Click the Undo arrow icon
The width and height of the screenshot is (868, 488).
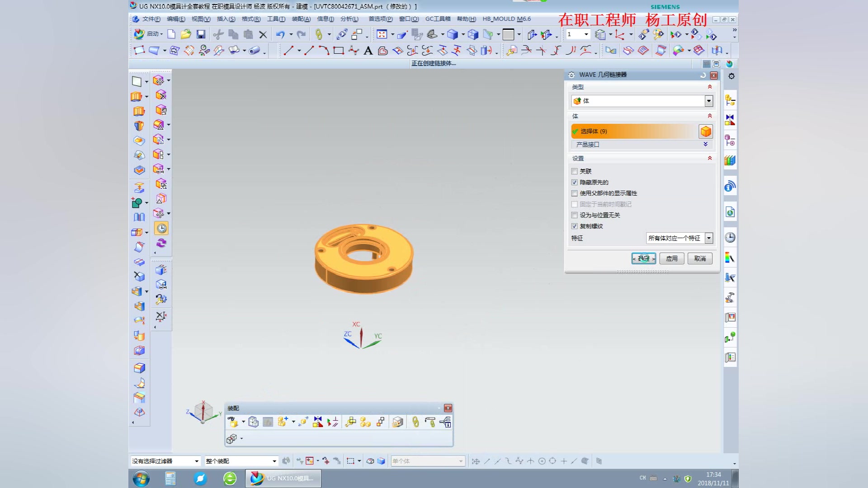(x=280, y=34)
